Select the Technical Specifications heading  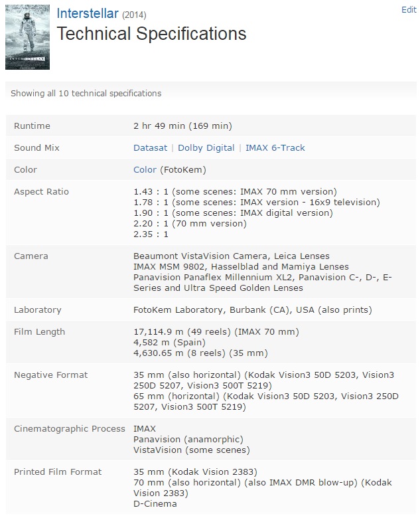click(151, 34)
